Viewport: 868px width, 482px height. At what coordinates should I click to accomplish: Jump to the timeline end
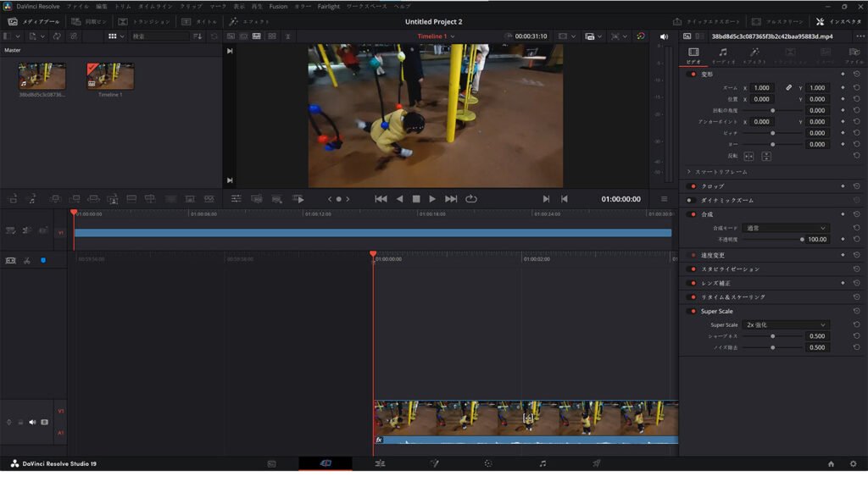pyautogui.click(x=451, y=199)
